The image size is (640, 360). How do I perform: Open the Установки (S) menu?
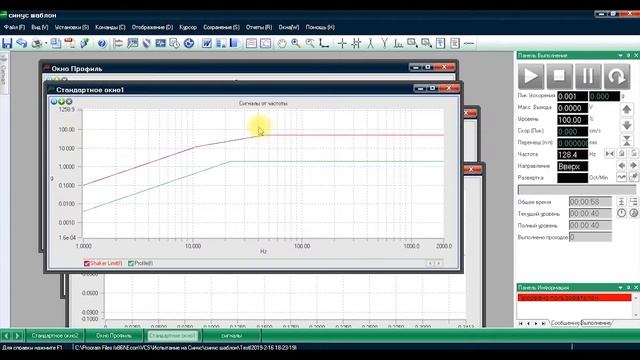72,27
